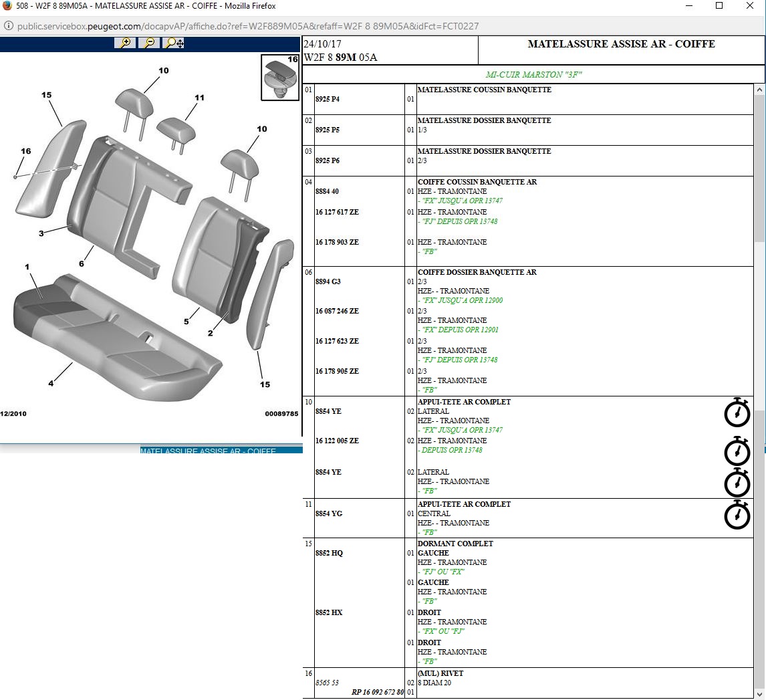The image size is (766, 700).
Task: Click part number 8854 YG
Action: [329, 514]
